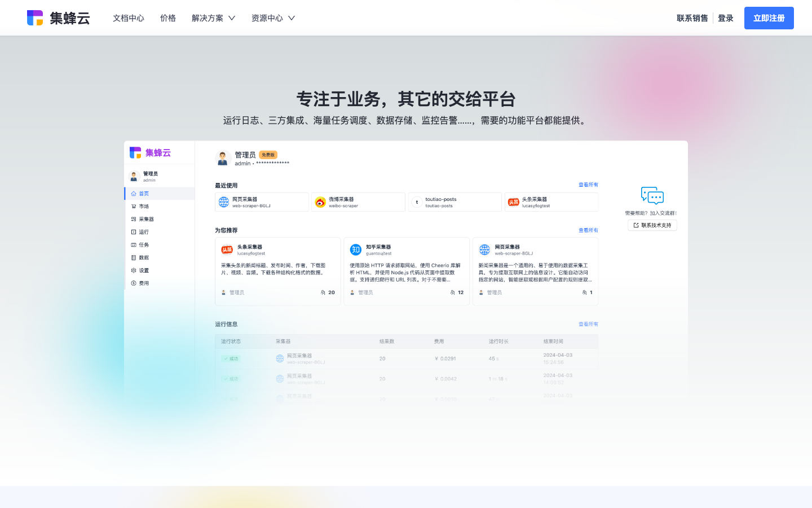The image size is (812, 508).
Task: Click the 2024-04-03 15:24:56 end time
Action: 558,358
